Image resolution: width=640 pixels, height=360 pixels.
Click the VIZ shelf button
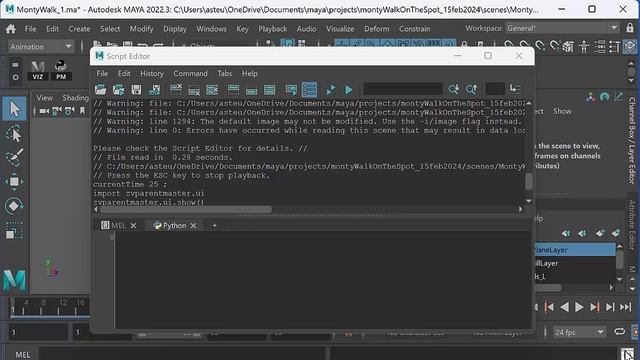38,70
